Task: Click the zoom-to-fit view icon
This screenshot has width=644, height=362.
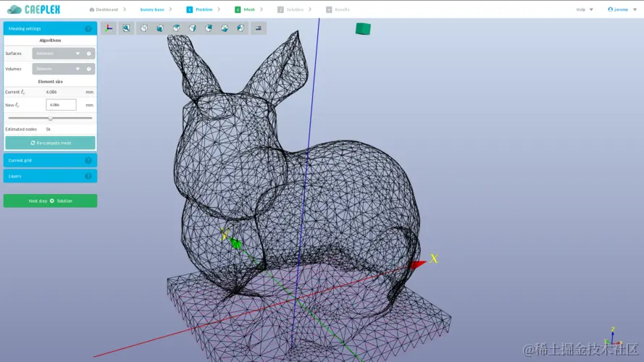Action: [126, 28]
